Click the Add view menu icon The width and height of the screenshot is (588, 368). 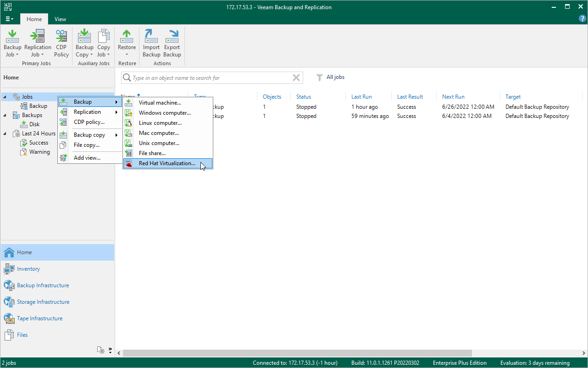(x=64, y=158)
